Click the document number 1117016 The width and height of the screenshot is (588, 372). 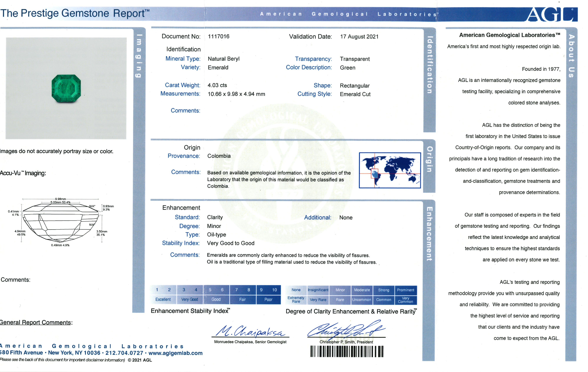[219, 36]
